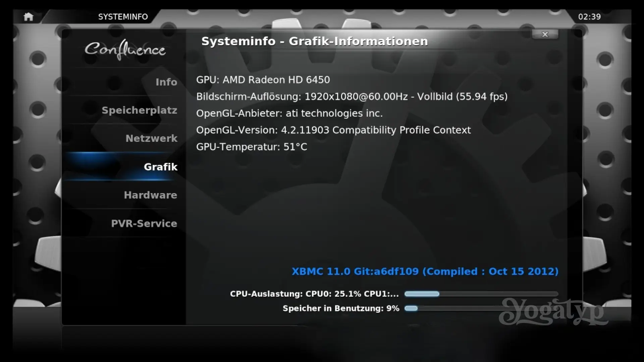Show the PVR-Service information
The image size is (644, 362).
click(144, 224)
